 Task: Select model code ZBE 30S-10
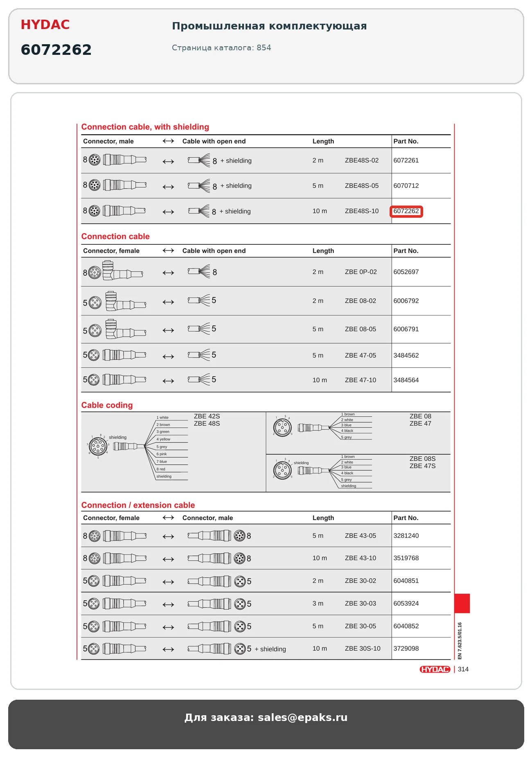pos(363,649)
